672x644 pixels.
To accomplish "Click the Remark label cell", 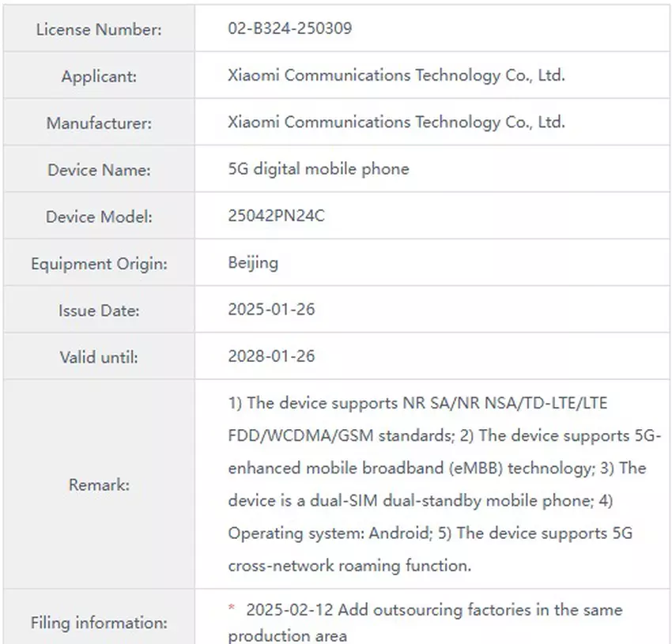I will click(98, 484).
